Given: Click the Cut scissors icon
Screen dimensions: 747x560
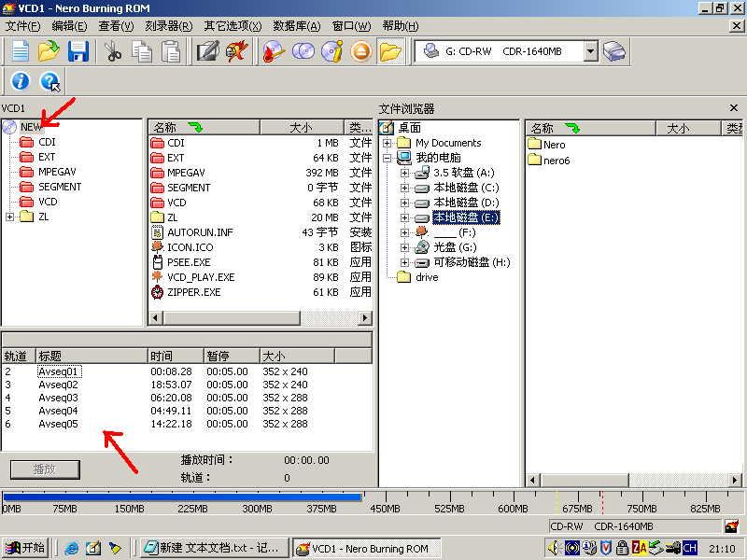Looking at the screenshot, I should pyautogui.click(x=113, y=51).
